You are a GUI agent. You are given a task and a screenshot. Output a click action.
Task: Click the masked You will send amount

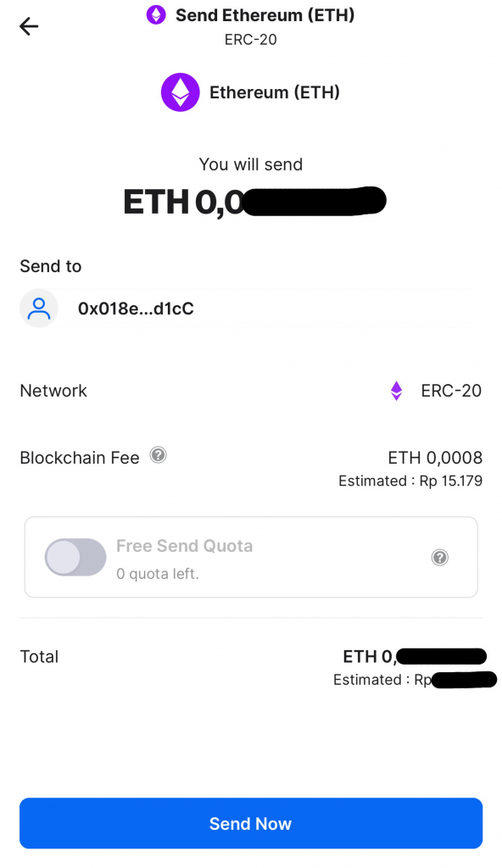(254, 202)
